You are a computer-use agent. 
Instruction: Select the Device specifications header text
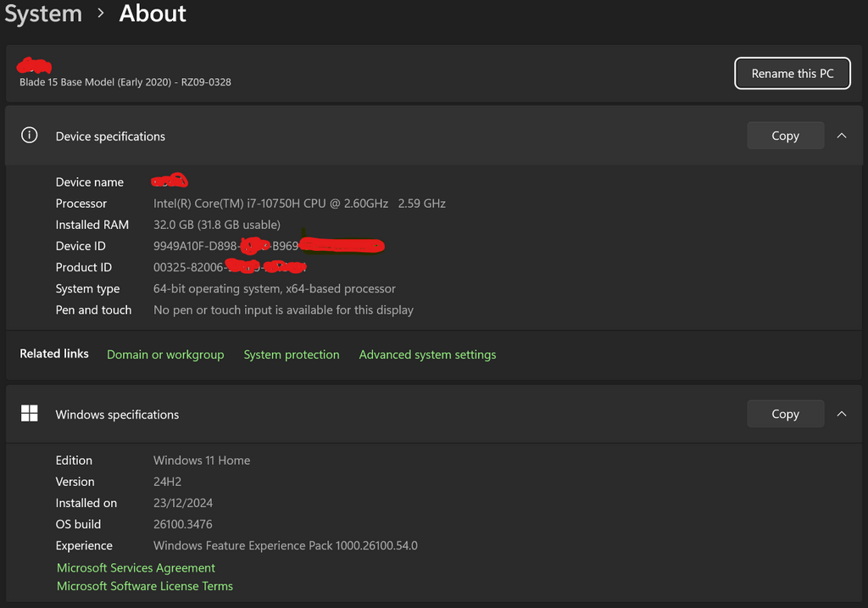click(110, 137)
